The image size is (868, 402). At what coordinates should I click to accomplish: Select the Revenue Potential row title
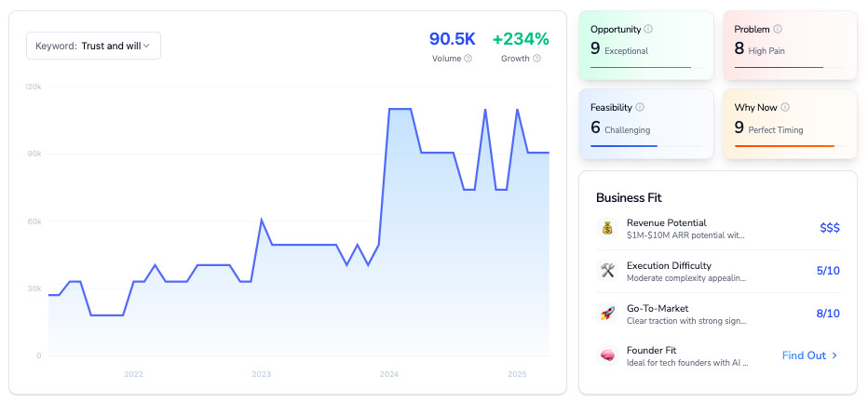click(666, 222)
